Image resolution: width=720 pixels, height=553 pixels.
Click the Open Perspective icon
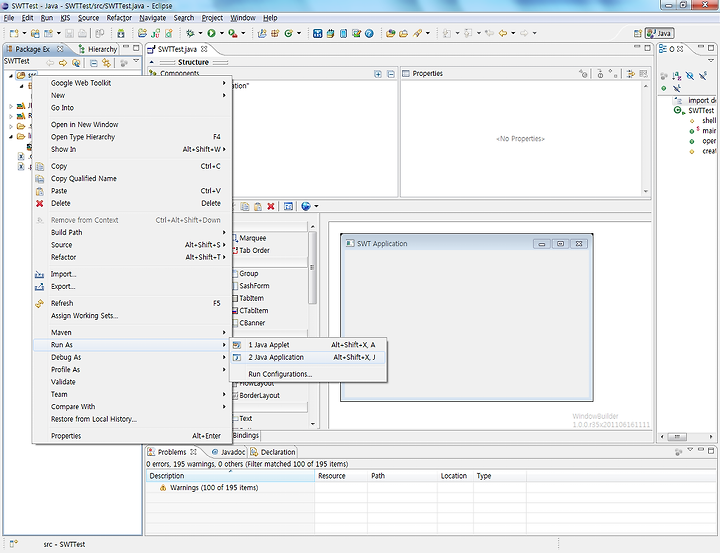point(638,33)
